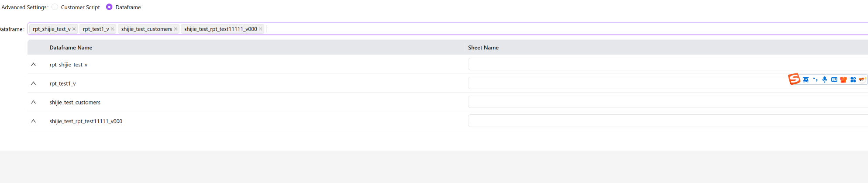Remove the shijie_test_customers tag
868x183 pixels.
click(x=176, y=29)
